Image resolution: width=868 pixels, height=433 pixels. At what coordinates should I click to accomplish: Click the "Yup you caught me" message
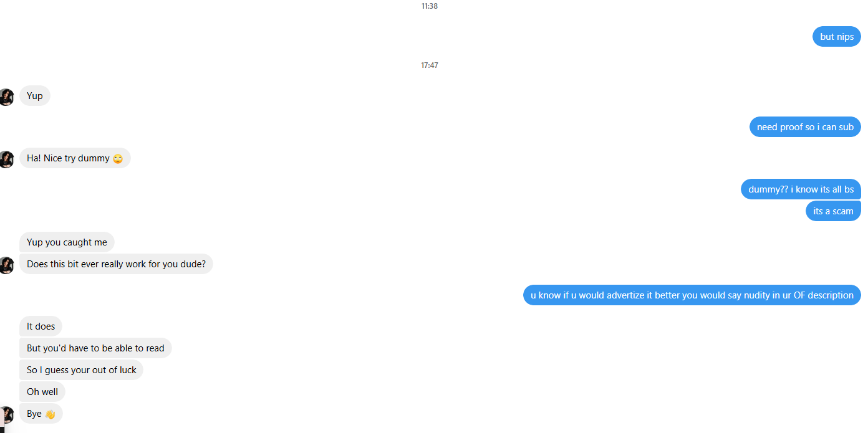pos(67,242)
